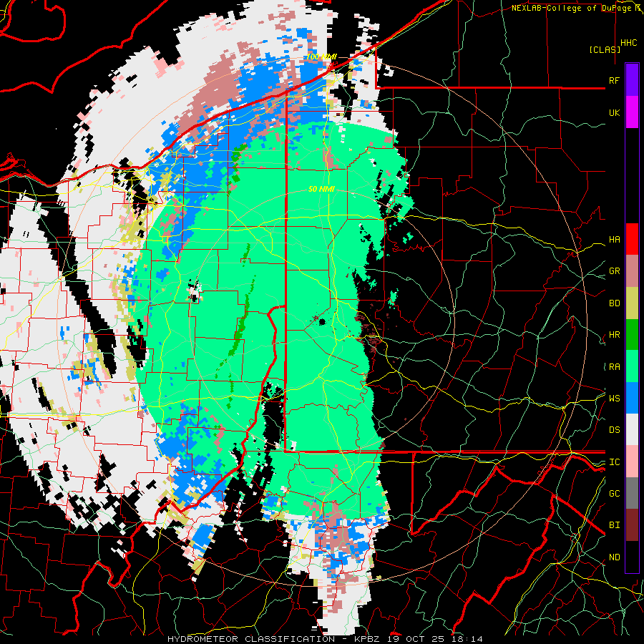The height and width of the screenshot is (644, 644).
Task: Click the 'RF' legend label
Action: point(614,80)
